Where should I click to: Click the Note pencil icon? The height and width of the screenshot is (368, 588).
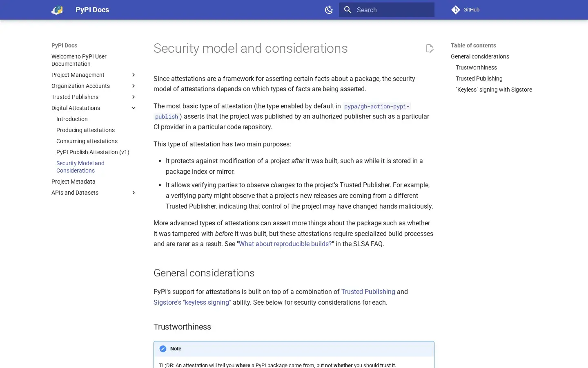point(163,349)
